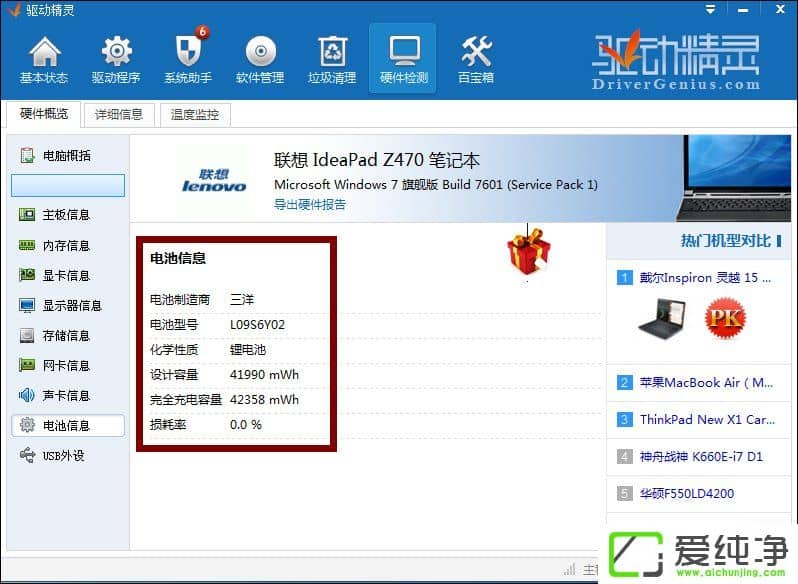Open 存储信息 in the sidebar
This screenshot has width=798, height=584.
click(x=66, y=335)
